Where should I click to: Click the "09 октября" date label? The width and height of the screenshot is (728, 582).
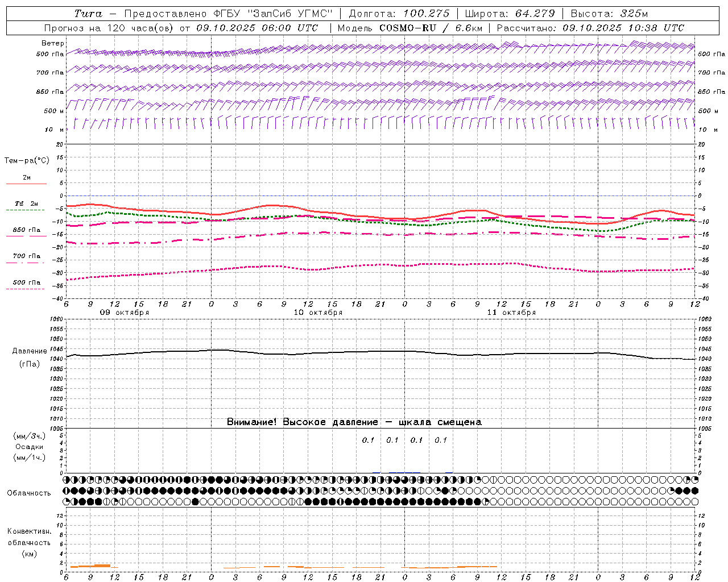125,313
